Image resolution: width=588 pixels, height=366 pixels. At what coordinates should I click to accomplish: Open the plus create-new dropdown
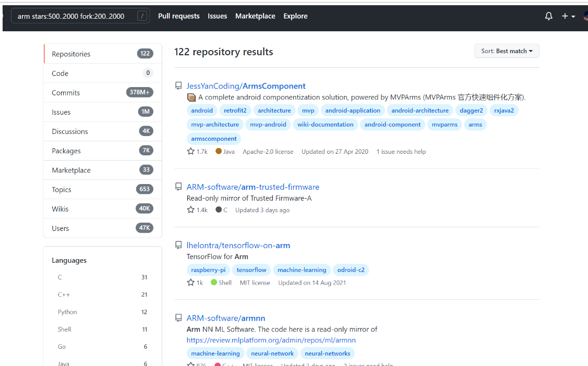(x=568, y=16)
